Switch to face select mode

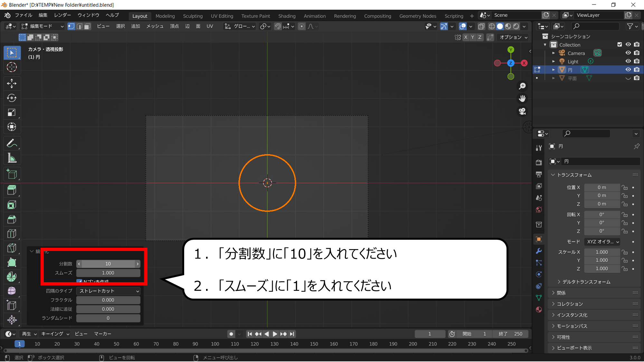point(87,26)
